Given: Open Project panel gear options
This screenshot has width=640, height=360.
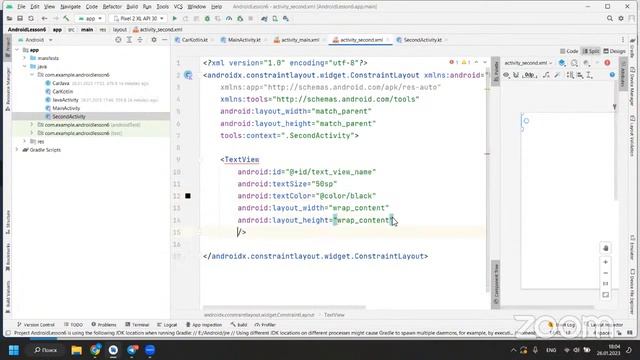Looking at the screenshot, I should pyautogui.click(x=154, y=40).
